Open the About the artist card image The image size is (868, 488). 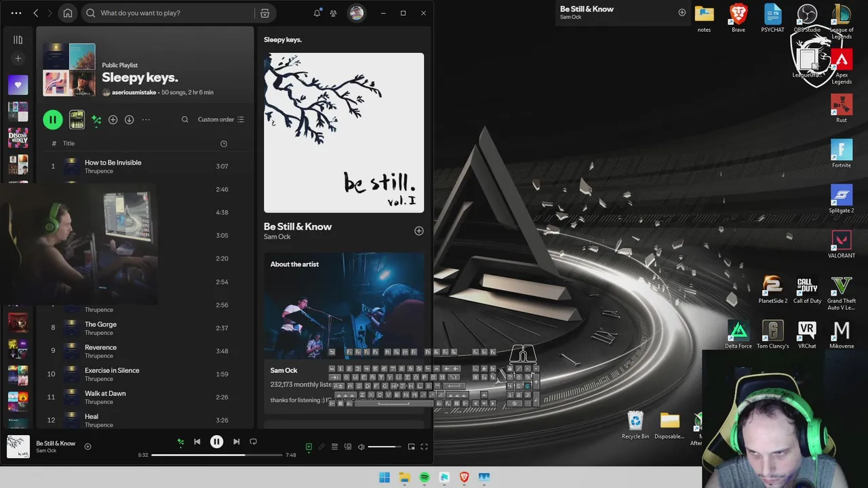pyautogui.click(x=344, y=307)
